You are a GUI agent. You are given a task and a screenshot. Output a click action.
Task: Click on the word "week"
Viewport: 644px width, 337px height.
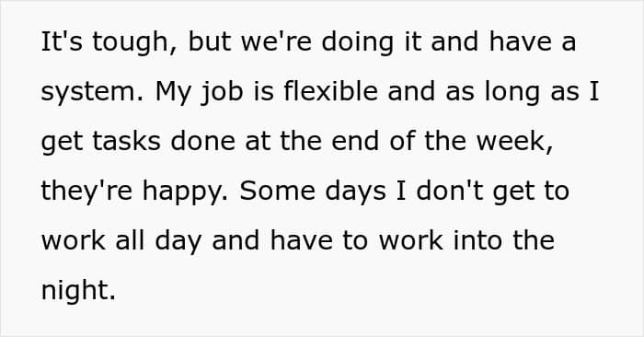coord(511,140)
